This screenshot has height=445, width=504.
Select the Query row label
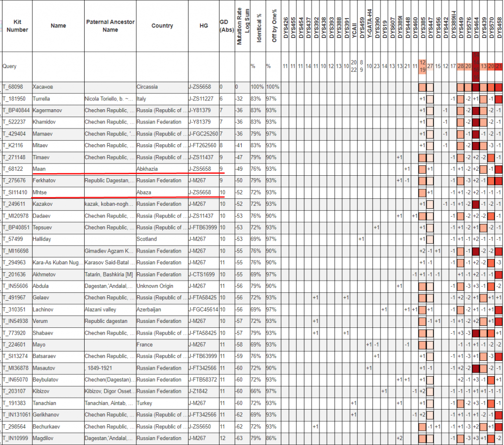[10, 66]
